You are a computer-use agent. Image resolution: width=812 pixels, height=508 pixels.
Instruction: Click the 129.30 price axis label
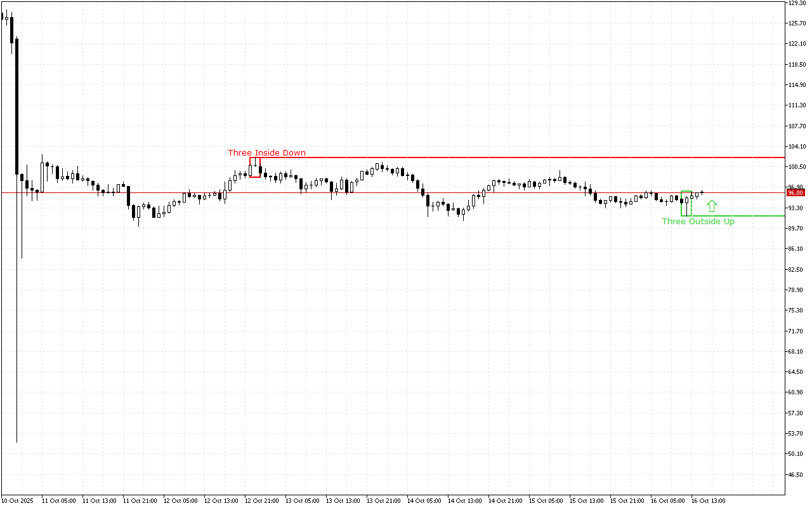[x=796, y=3]
